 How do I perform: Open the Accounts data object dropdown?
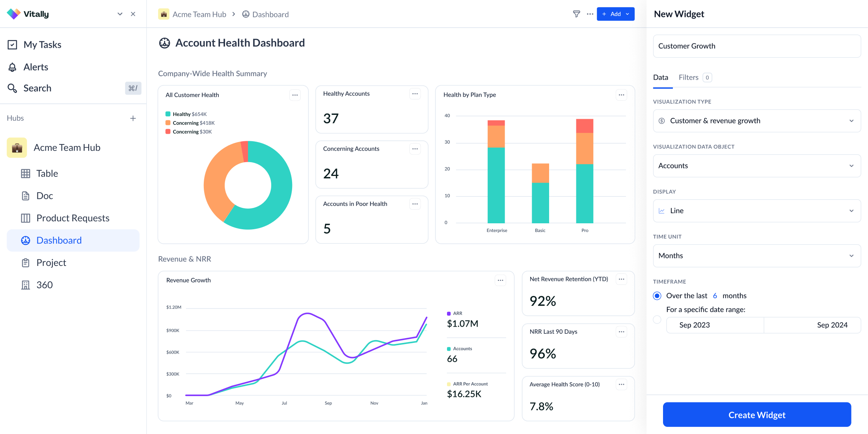[757, 166]
